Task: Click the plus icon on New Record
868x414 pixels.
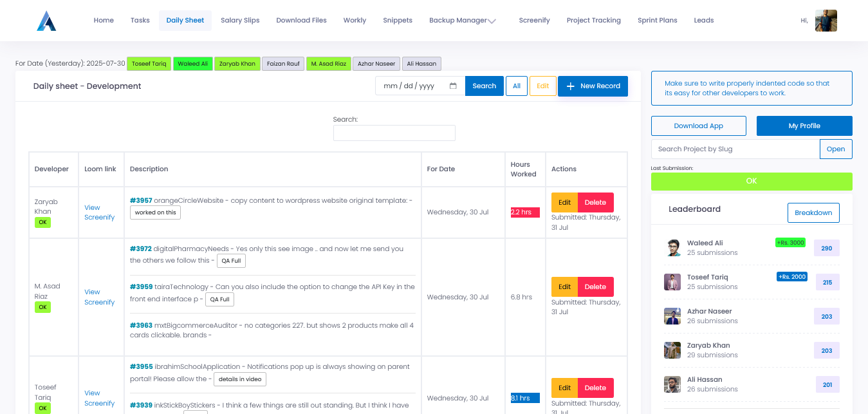Action: tap(571, 86)
